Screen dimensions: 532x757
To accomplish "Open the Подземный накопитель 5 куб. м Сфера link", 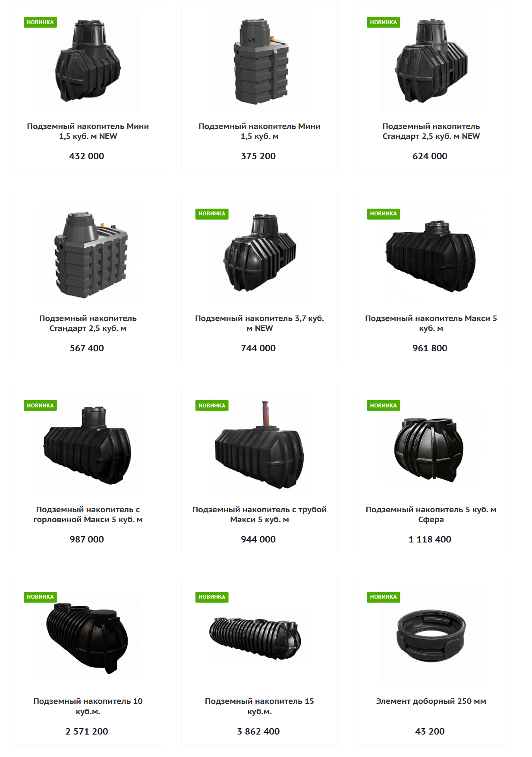I will pos(431,514).
